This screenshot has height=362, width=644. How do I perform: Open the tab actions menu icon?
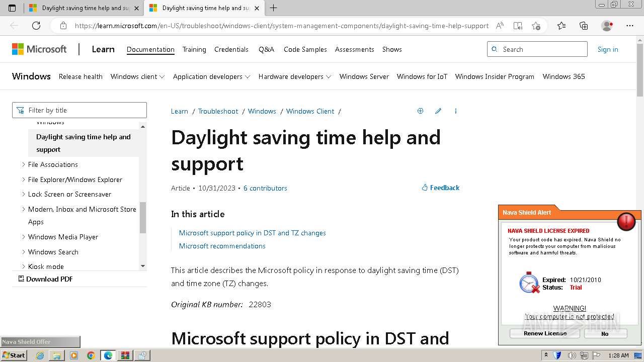tap(12, 8)
